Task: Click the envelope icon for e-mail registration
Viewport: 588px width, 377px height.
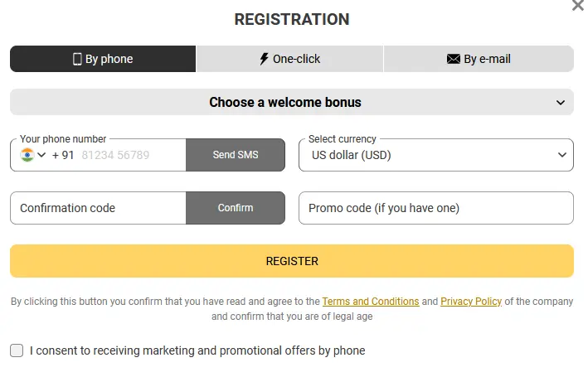Action: [x=454, y=59]
